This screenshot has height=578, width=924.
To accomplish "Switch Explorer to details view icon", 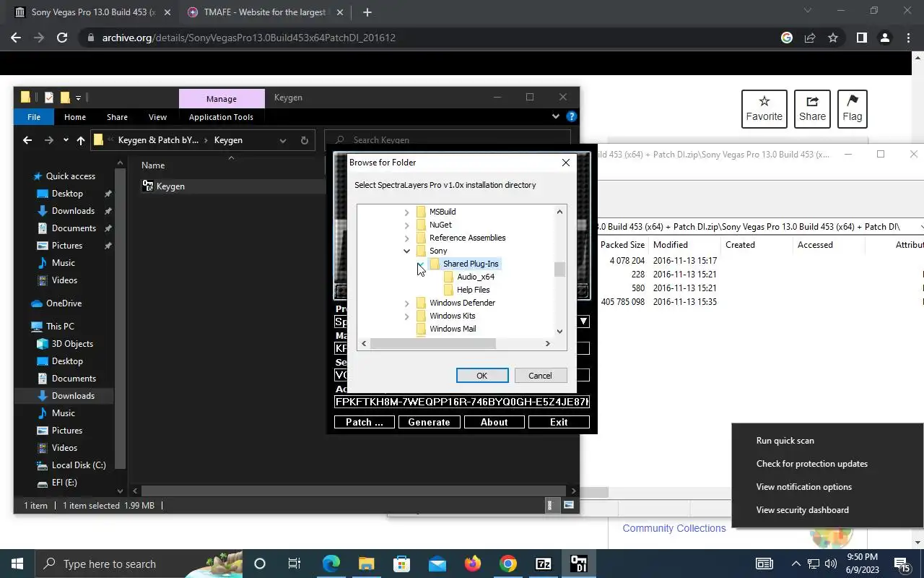I will pyautogui.click(x=550, y=505).
